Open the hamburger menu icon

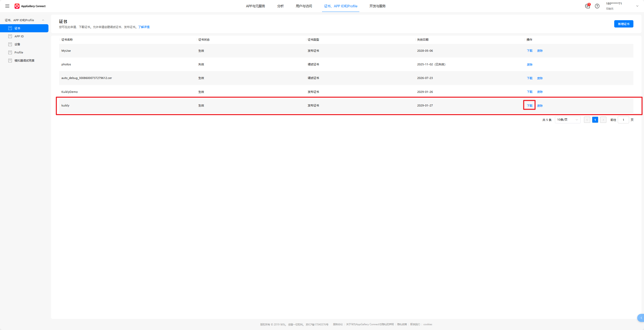pyautogui.click(x=7, y=6)
